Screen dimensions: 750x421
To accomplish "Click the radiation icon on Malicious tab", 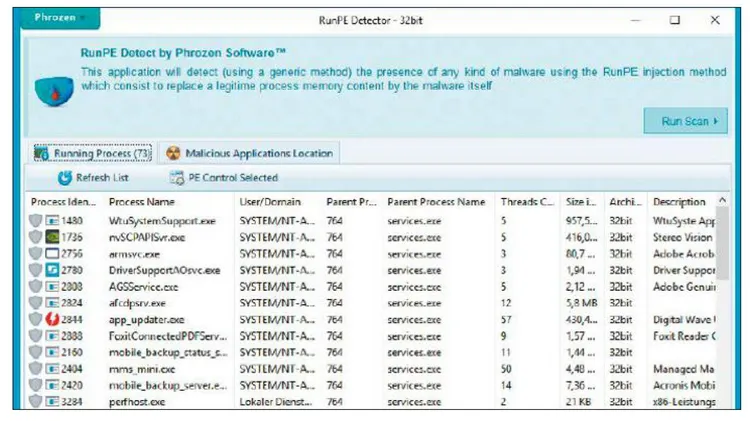I will pyautogui.click(x=173, y=154).
